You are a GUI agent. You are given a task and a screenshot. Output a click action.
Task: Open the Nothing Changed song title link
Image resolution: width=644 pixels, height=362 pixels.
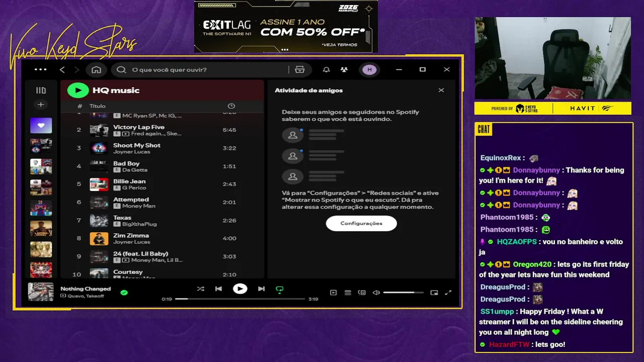(86, 289)
